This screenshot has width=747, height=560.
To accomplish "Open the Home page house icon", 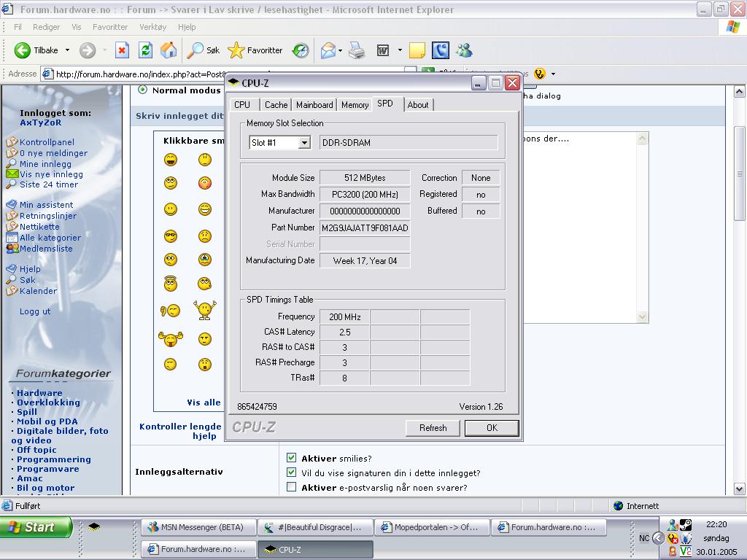I will tap(169, 50).
